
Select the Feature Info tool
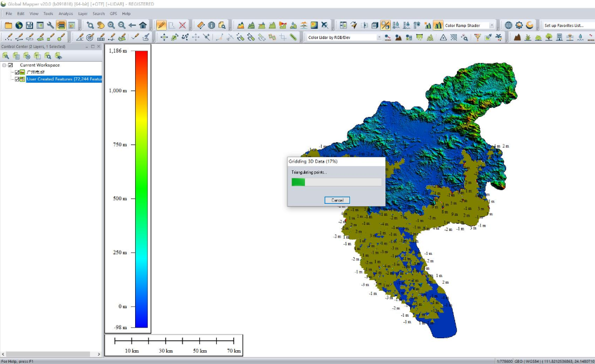coord(211,25)
